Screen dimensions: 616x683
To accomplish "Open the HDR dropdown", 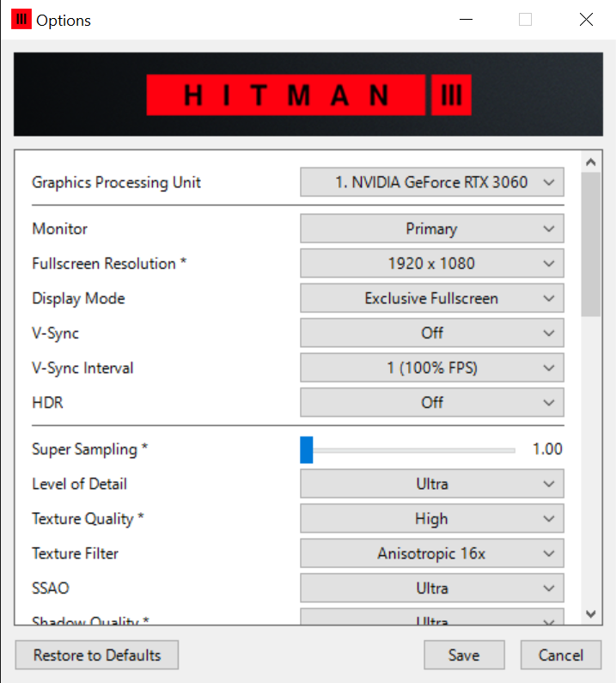I will click(431, 402).
